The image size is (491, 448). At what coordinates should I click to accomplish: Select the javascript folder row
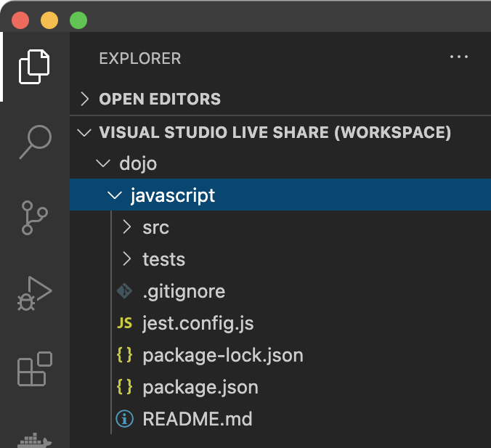click(280, 195)
